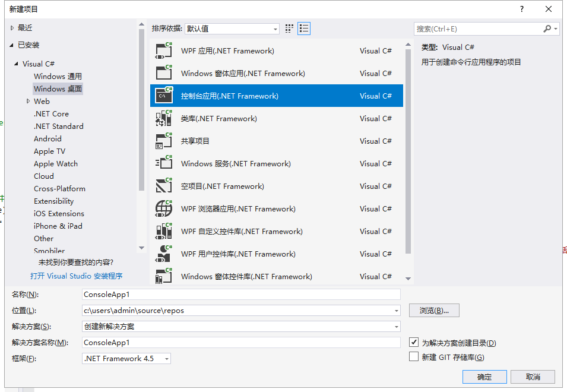Select the Android category

pos(47,139)
